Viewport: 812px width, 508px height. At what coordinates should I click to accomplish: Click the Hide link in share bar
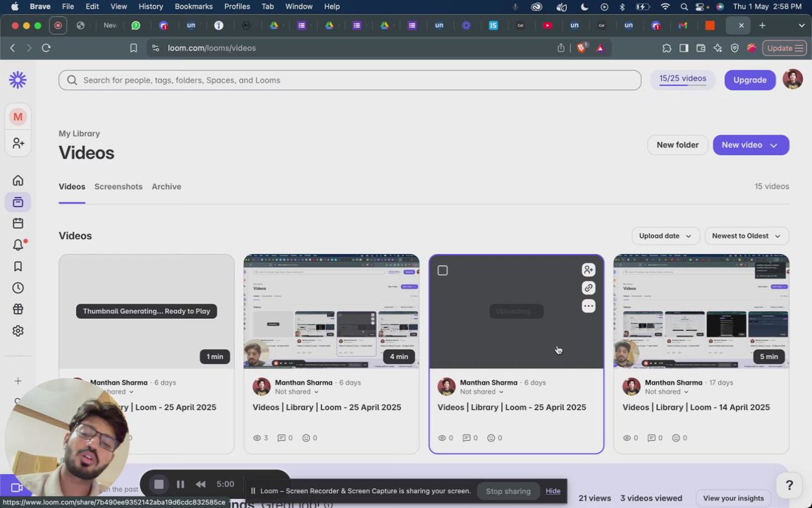pyautogui.click(x=553, y=491)
